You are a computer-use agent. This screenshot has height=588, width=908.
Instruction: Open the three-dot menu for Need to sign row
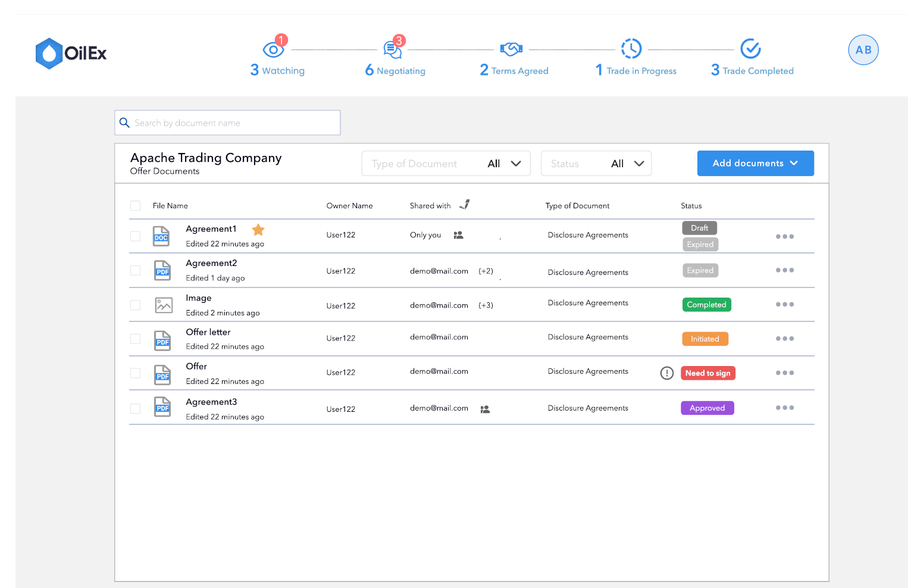click(785, 373)
